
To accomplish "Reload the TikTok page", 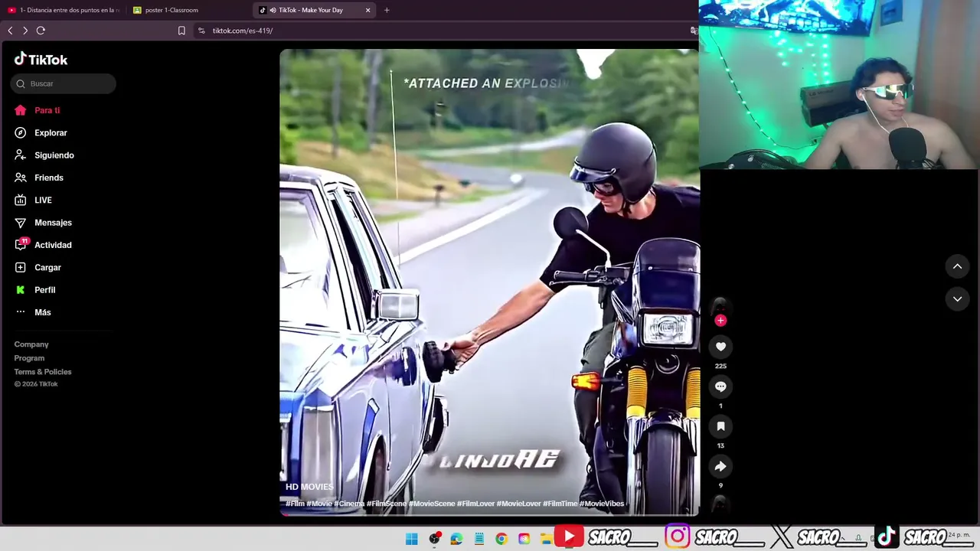I will coord(41,31).
